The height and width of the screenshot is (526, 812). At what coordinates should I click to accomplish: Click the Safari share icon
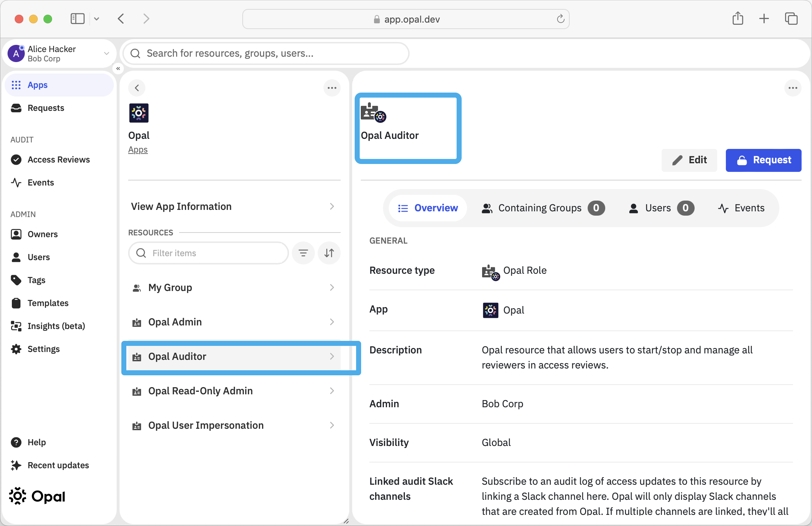738,18
